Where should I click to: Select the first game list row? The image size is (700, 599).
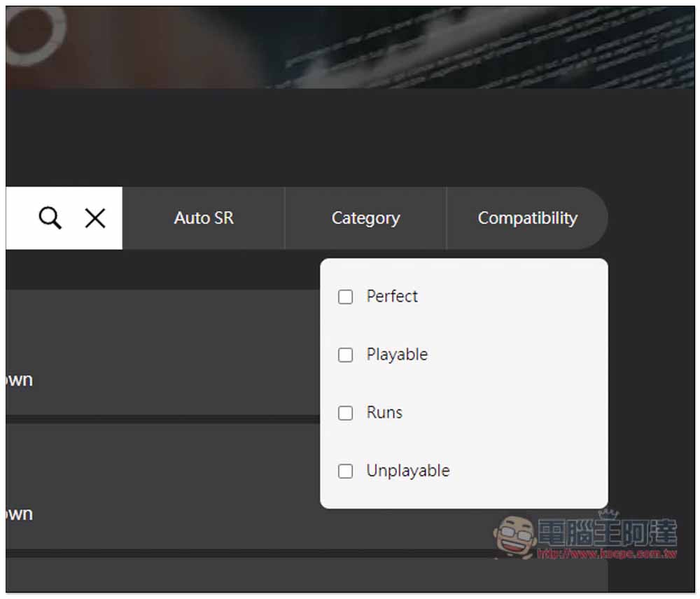click(x=163, y=353)
